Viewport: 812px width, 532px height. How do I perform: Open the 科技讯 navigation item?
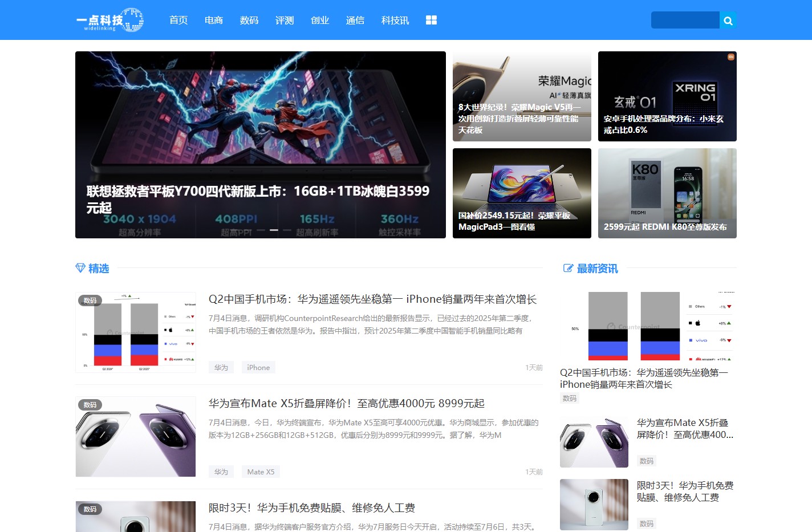tap(395, 20)
